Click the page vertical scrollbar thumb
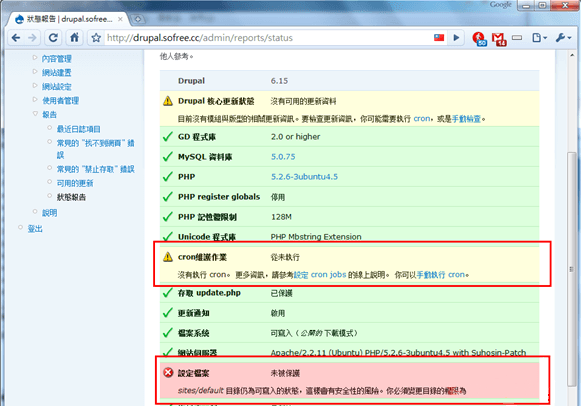Viewport: 581px width, 406px height. pos(572,269)
